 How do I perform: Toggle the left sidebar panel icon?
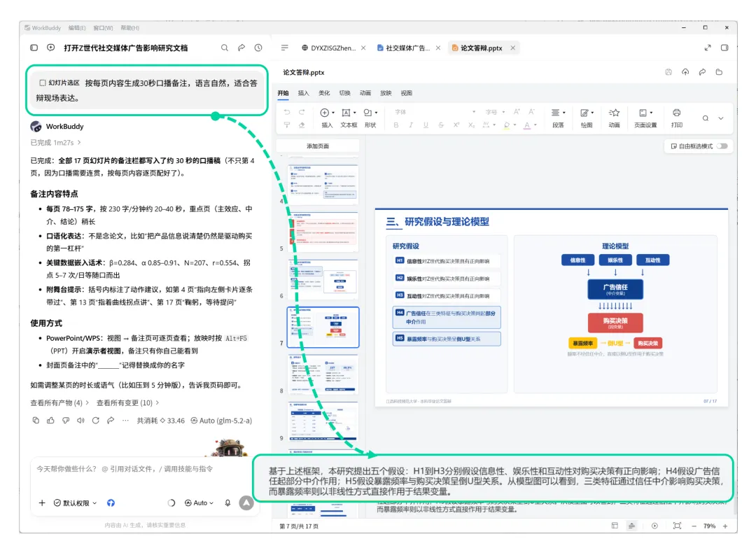34,48
